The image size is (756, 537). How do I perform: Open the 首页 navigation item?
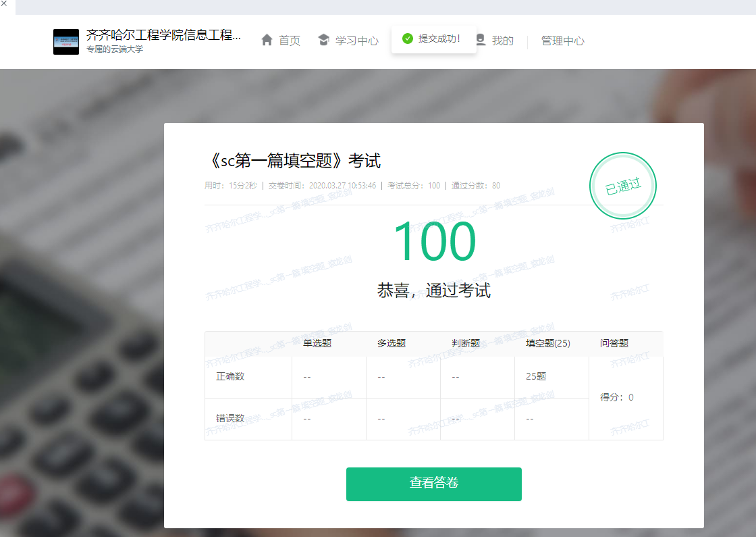290,41
